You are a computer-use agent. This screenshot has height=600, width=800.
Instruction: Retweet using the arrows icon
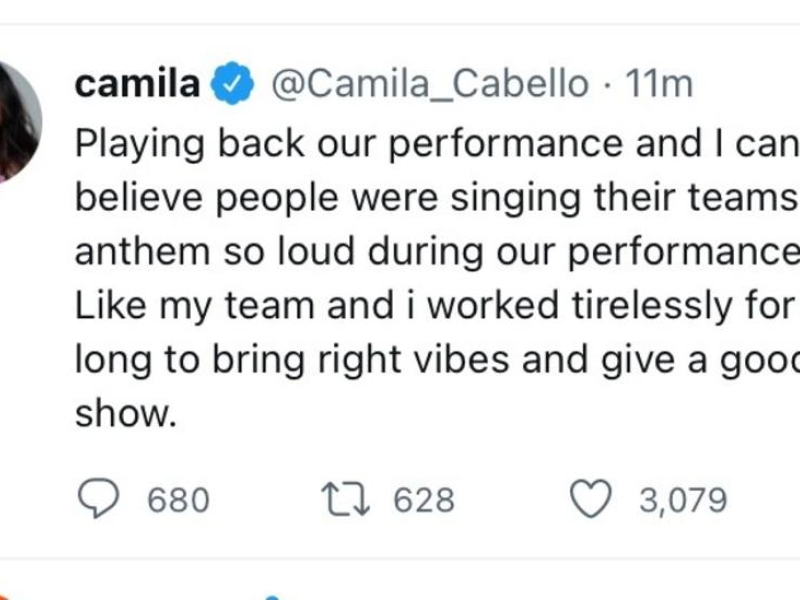coord(345,499)
